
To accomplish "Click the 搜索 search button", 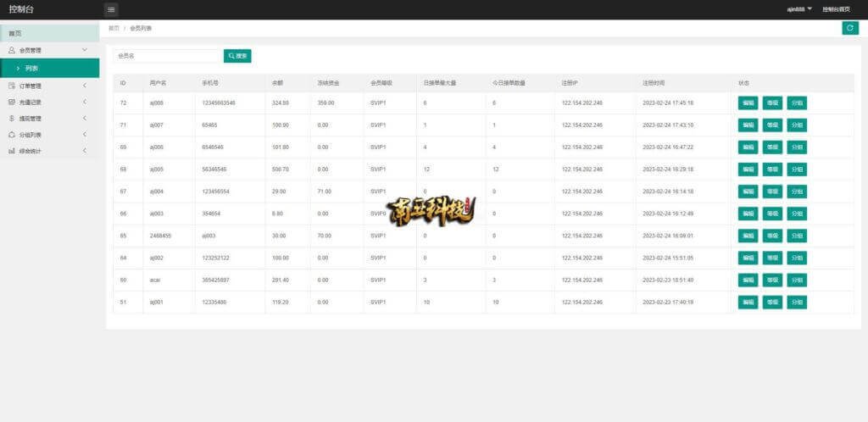I will click(237, 56).
